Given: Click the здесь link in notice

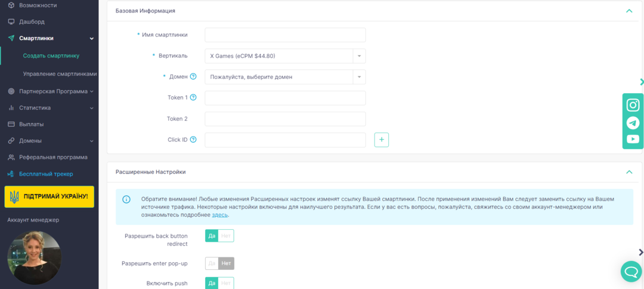Looking at the screenshot, I should [219, 215].
